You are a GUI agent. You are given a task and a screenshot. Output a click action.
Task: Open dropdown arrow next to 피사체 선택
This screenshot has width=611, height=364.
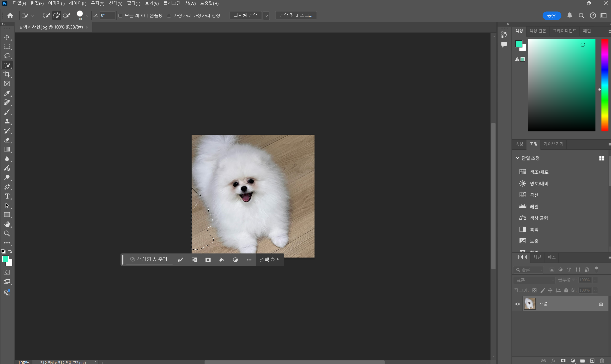[x=266, y=15]
